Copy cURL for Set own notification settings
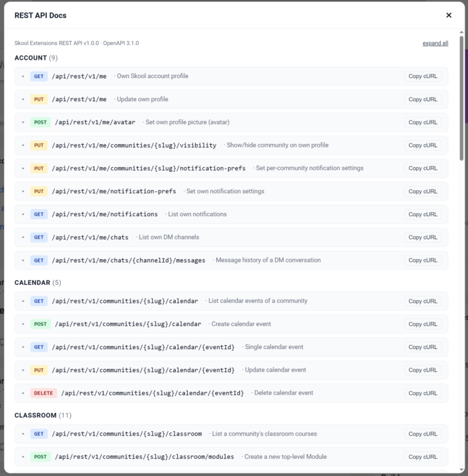This screenshot has width=468, height=476. (x=423, y=191)
